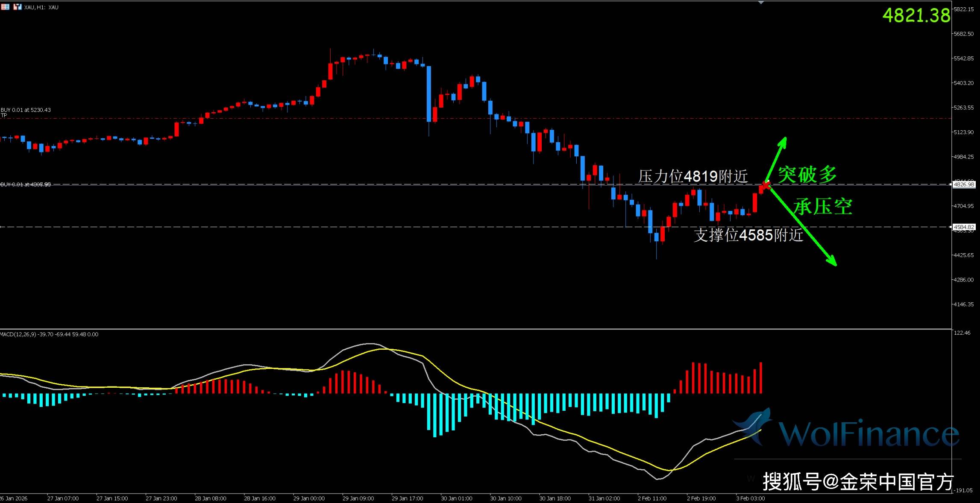Click the 29 Jan 17:00 time axis label
This screenshot has width=980, height=503.
click(407, 498)
